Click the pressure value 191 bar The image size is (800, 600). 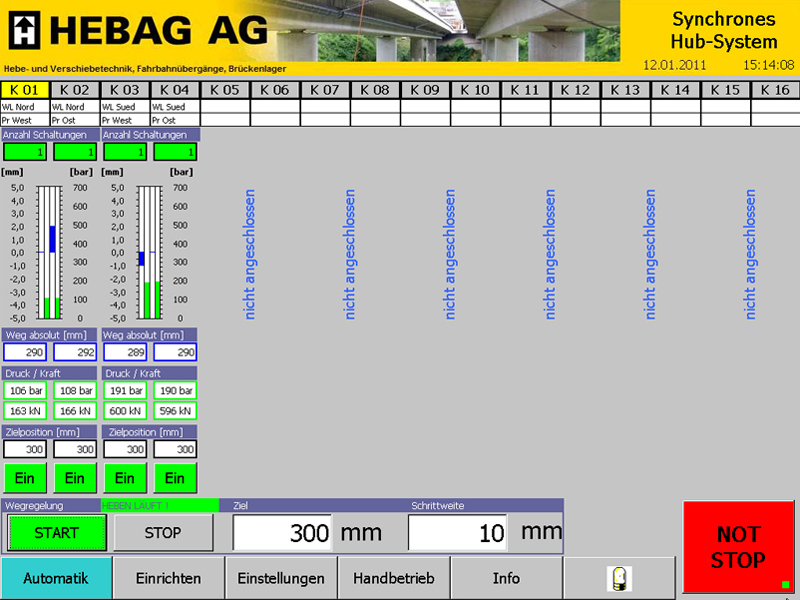point(125,391)
